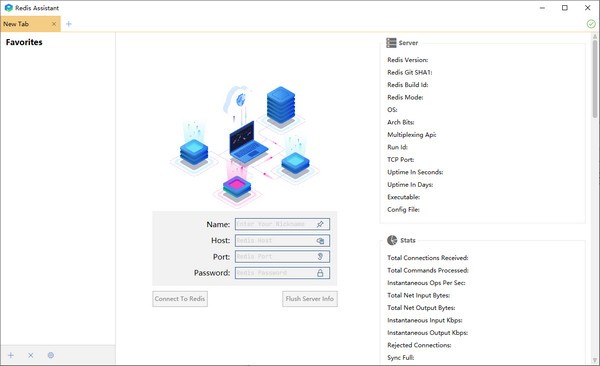The image size is (600, 366).
Task: Click 'Instantaneous Ops Per Sec:' label
Action: (x=426, y=283)
